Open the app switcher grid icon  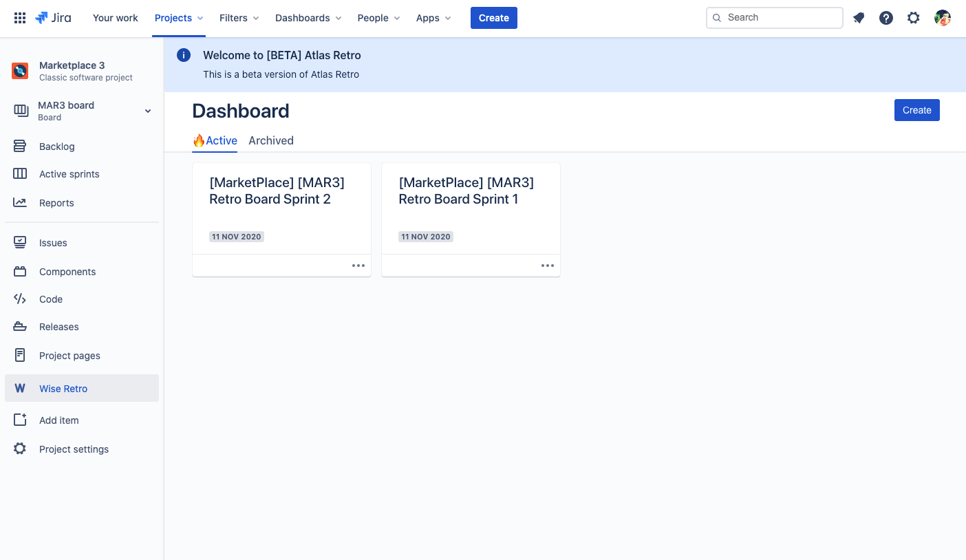[20, 18]
